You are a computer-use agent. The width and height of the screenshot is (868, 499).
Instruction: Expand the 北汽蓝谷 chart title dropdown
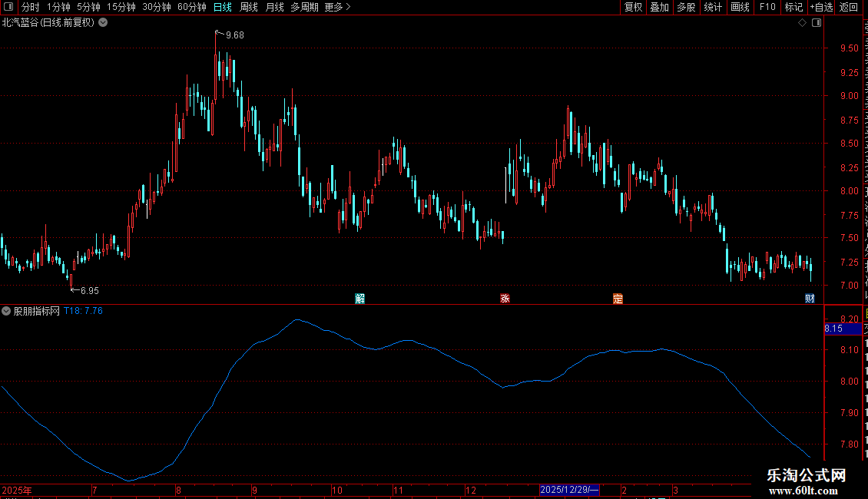(x=103, y=23)
